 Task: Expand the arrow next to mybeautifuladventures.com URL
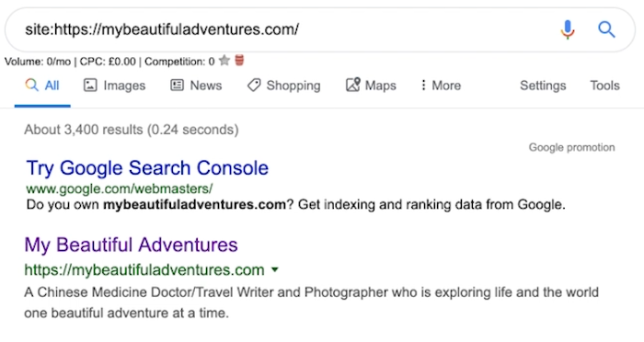[x=275, y=269]
